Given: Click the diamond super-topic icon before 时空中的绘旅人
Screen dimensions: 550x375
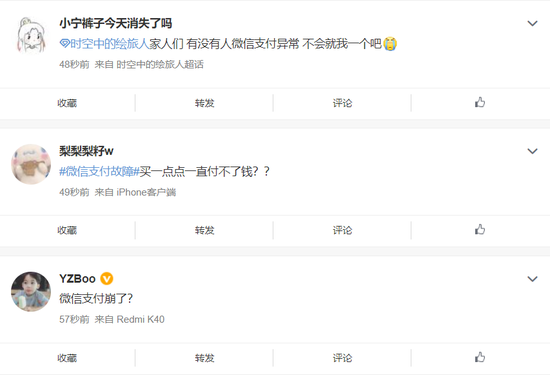Looking at the screenshot, I should [x=65, y=43].
